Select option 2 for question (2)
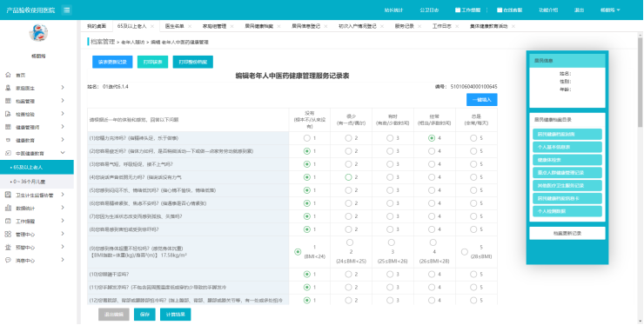The image size is (644, 325). point(348,151)
